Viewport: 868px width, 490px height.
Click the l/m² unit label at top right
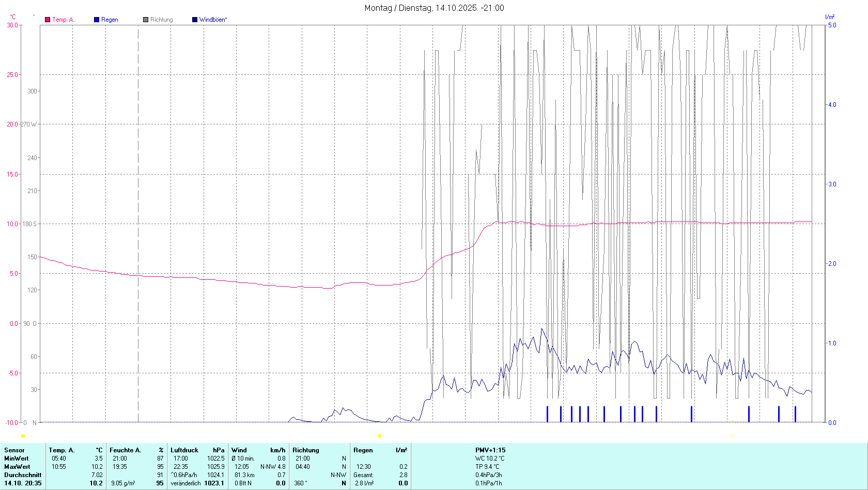pyautogui.click(x=829, y=17)
